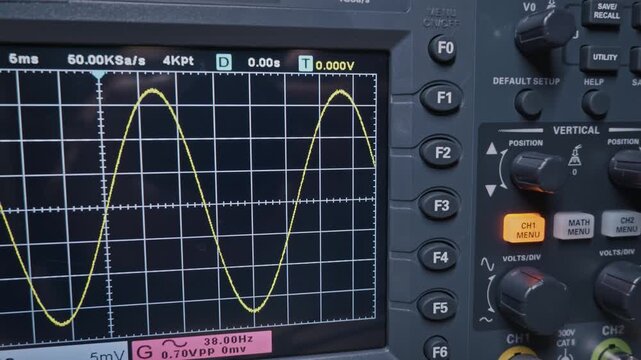Push the F1 softkey button
The height and width of the screenshot is (360, 641).
(x=442, y=98)
